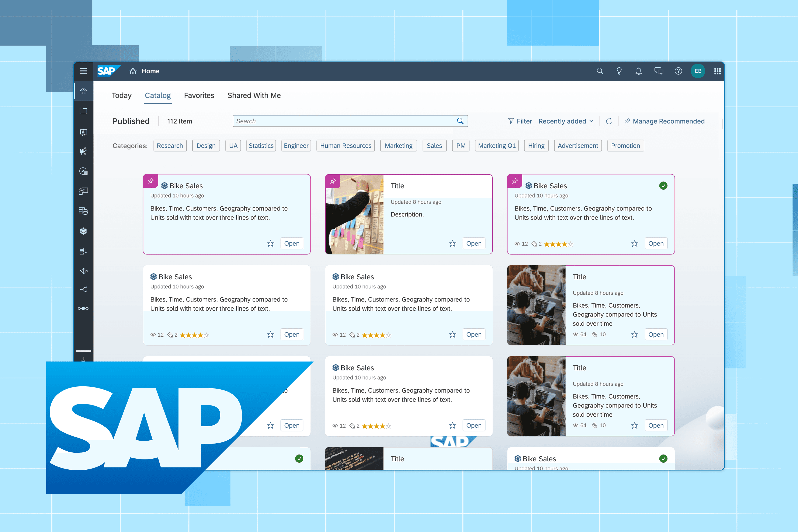Expand the Recently added sort dropdown
The height and width of the screenshot is (532, 798).
(566, 121)
